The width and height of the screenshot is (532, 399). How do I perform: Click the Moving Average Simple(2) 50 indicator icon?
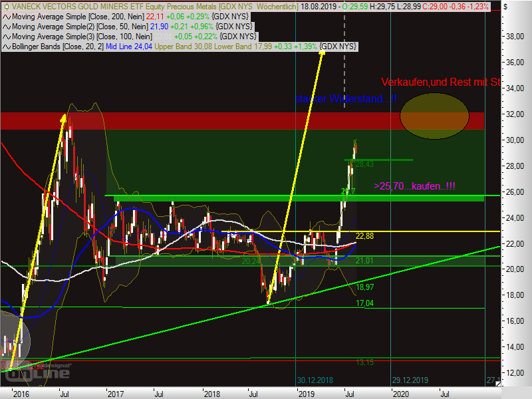[x=7, y=27]
